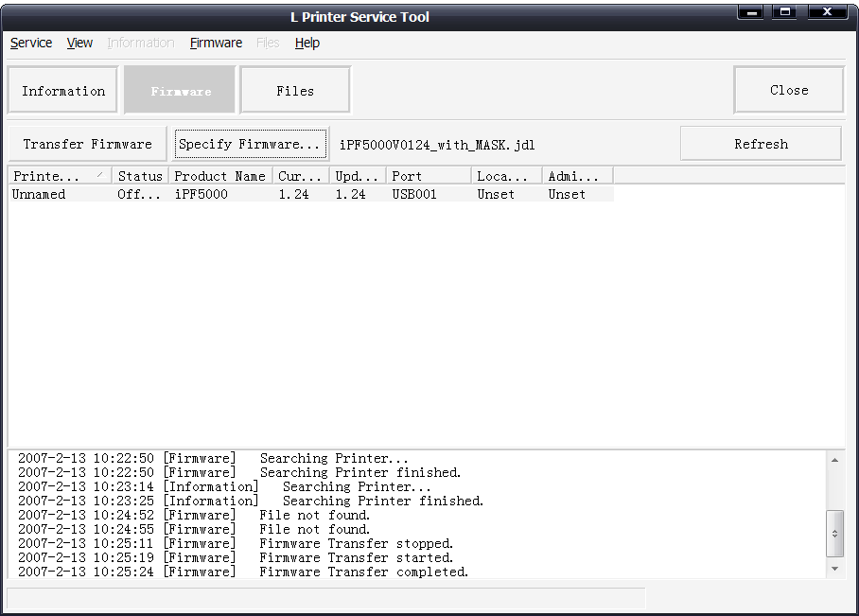Sort by the Printer name column header

[x=59, y=176]
